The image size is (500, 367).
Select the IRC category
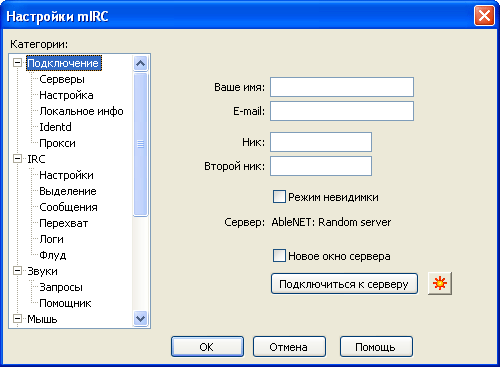(x=36, y=159)
